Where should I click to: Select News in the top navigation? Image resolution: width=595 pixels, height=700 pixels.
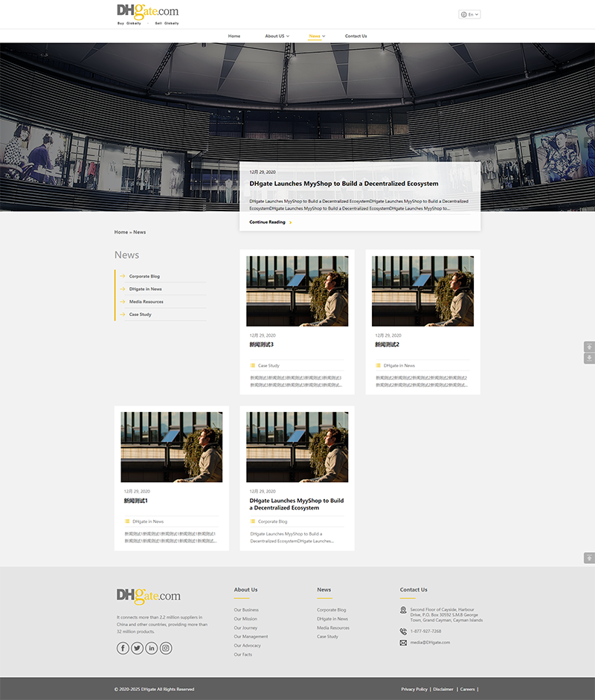point(315,36)
